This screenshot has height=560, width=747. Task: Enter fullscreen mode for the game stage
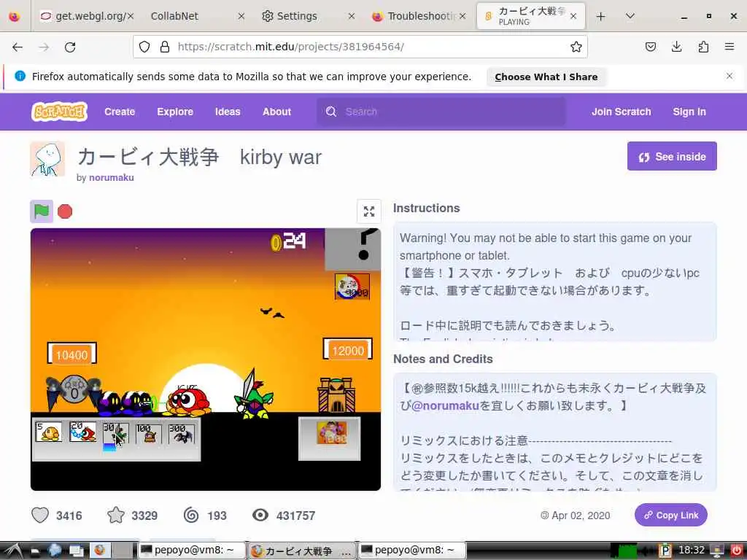click(368, 211)
